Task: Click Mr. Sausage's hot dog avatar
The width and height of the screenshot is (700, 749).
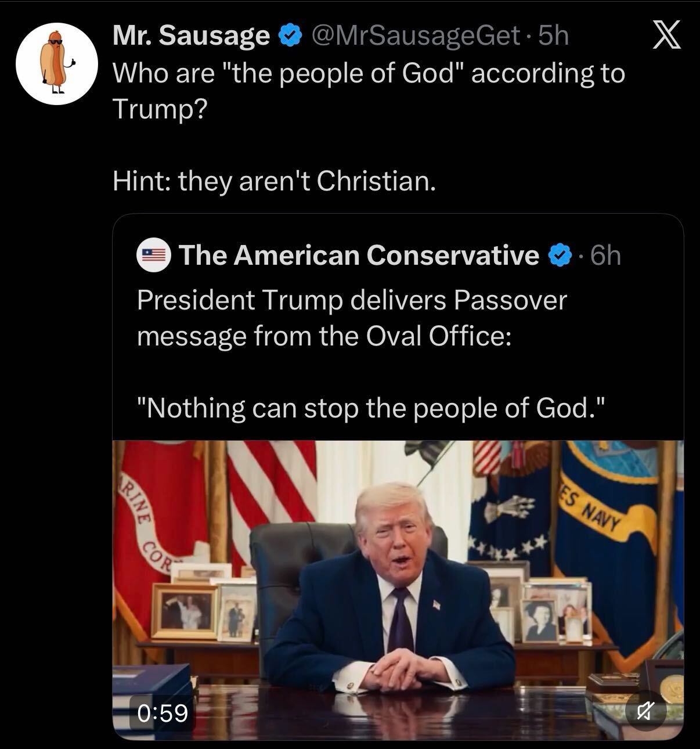Action: (x=56, y=64)
